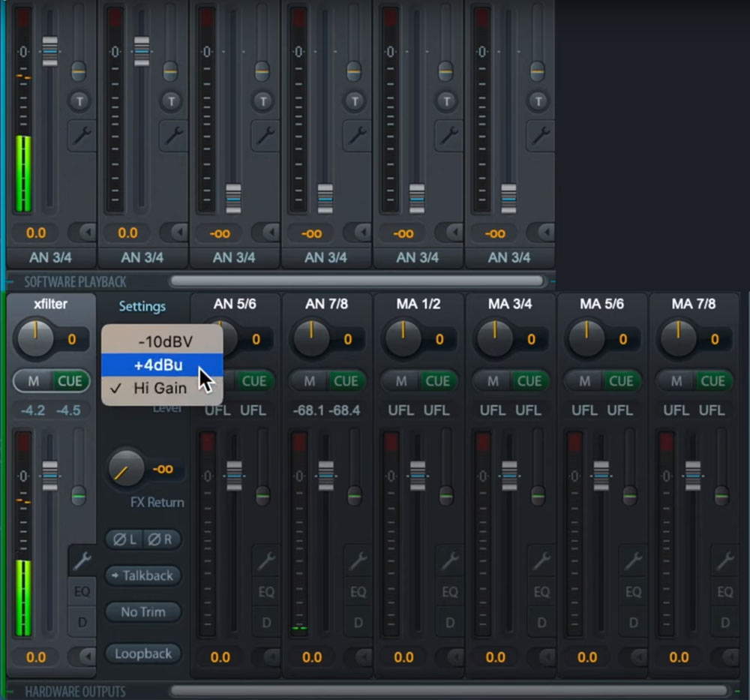Image resolution: width=750 pixels, height=700 pixels.
Task: Enable Talkback on the xfilter output
Action: [x=143, y=575]
